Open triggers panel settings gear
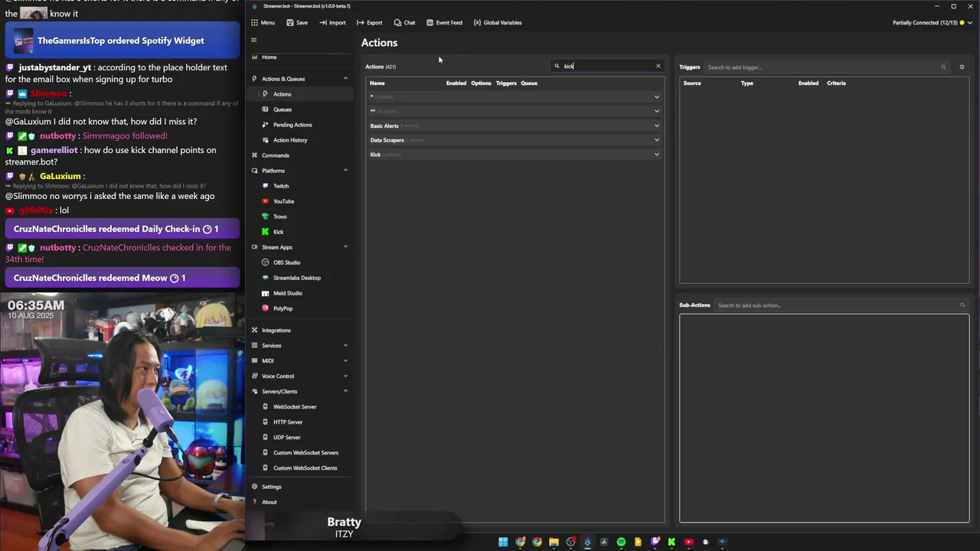 point(962,67)
